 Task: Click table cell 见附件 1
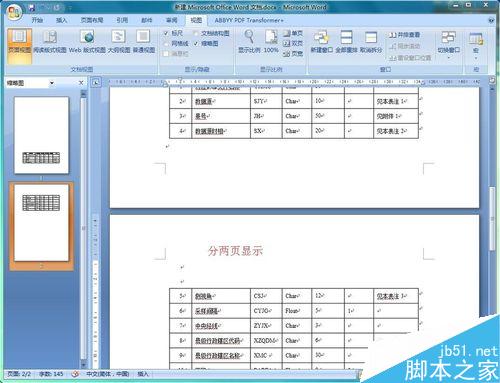coord(396,116)
